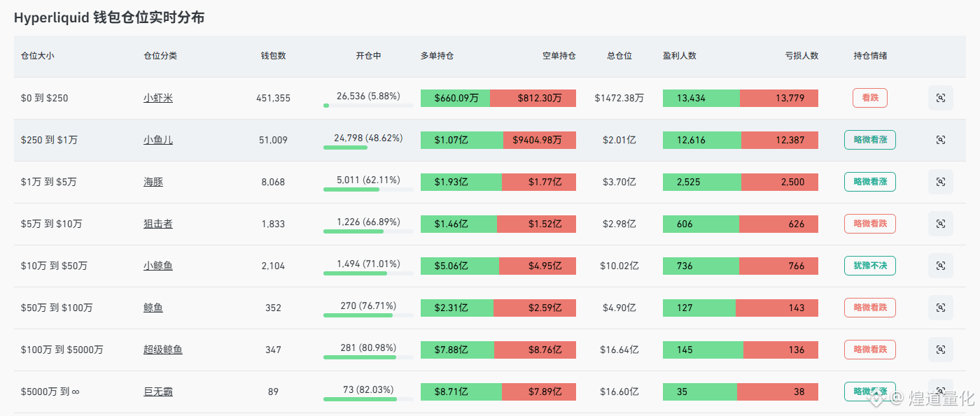Click the 5.88% open-position progress bar

pyautogui.click(x=368, y=106)
